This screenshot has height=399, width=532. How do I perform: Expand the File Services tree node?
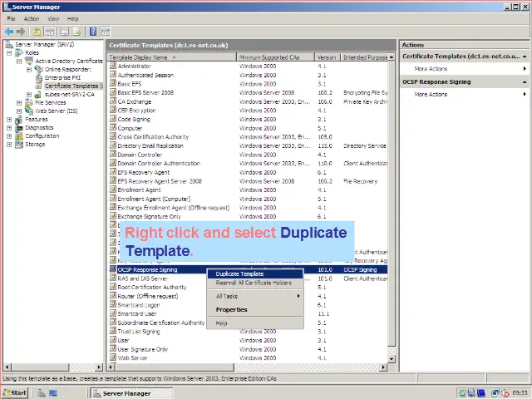point(19,103)
